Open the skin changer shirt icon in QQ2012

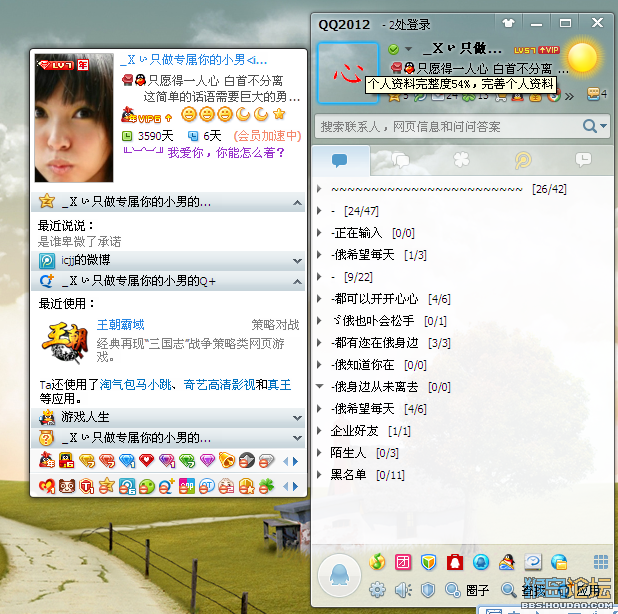(508, 23)
